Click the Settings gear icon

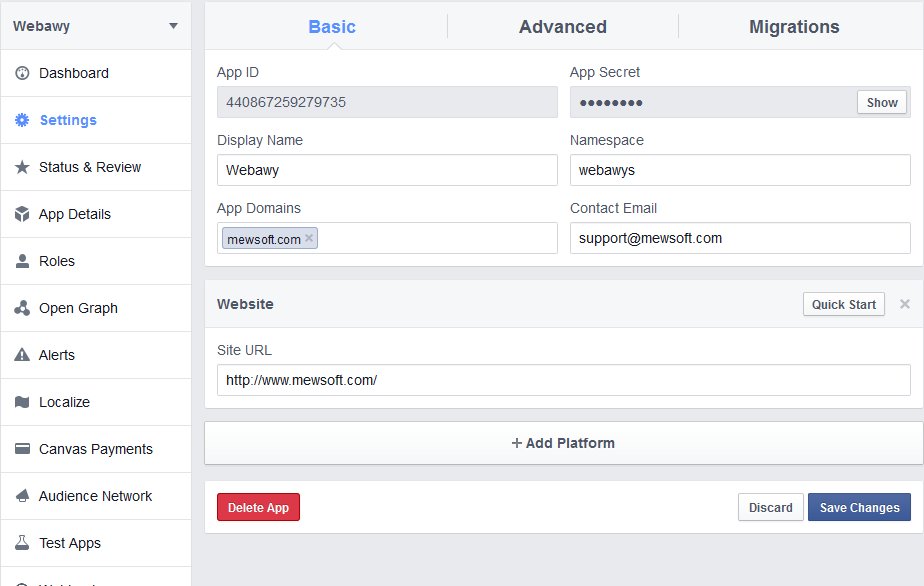(22, 120)
